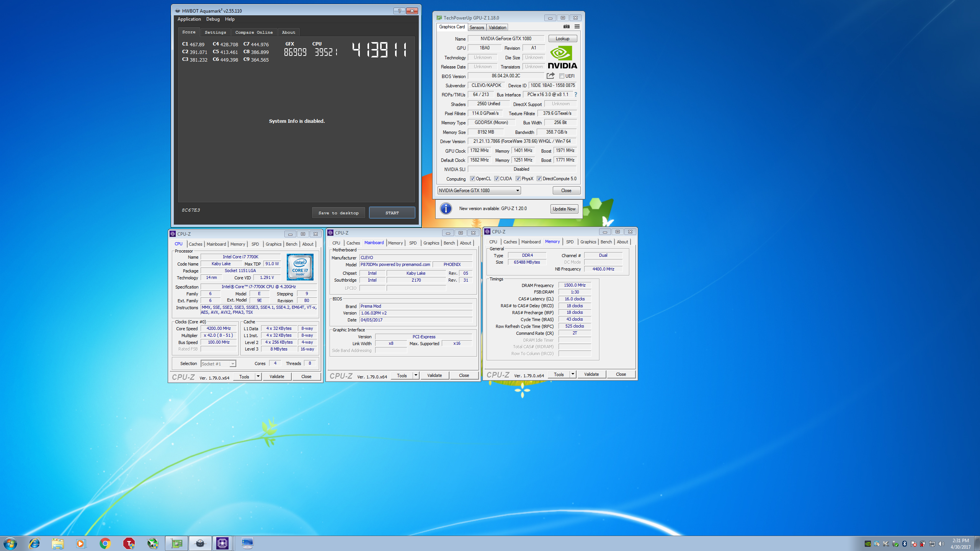980x551 pixels.
Task: Click the START benchmark button
Action: point(392,213)
